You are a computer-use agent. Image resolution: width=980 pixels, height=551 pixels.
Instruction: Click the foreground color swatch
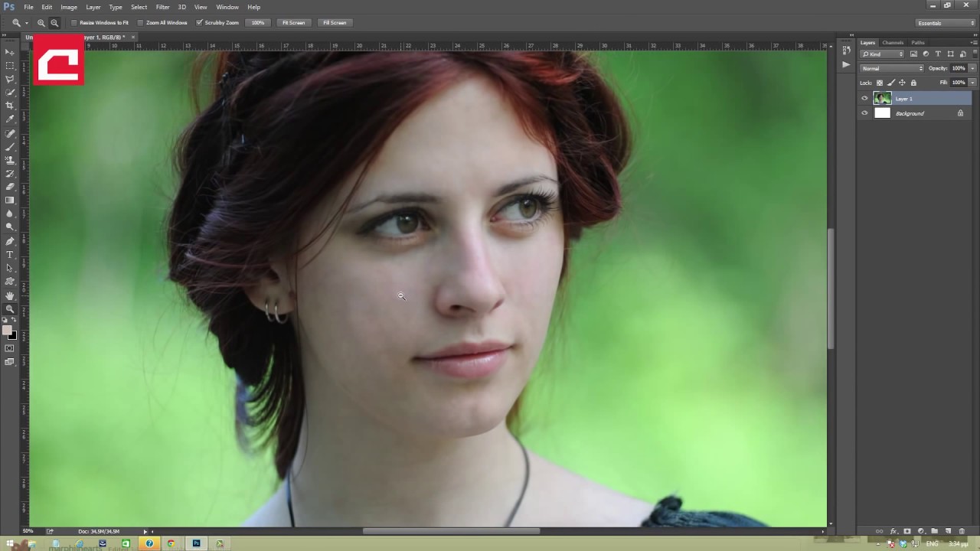tap(7, 331)
